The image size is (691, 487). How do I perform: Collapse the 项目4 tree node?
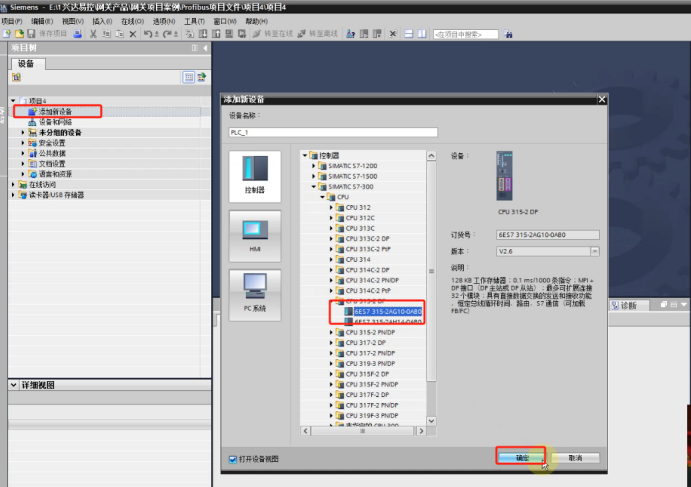coord(13,101)
